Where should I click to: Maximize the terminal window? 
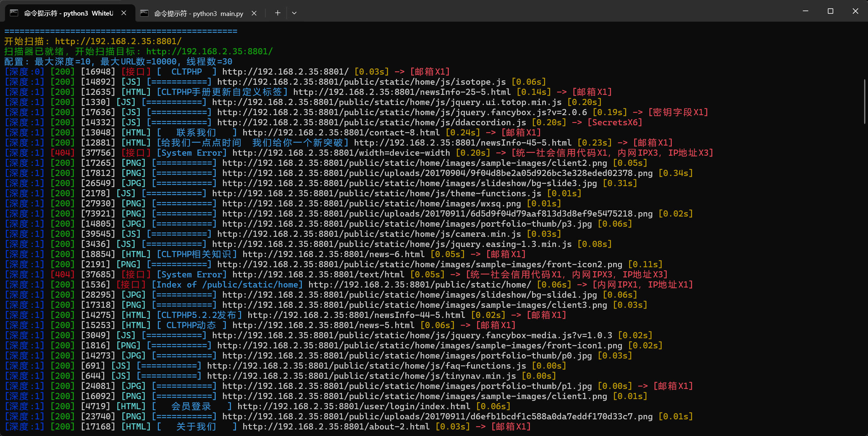click(830, 11)
